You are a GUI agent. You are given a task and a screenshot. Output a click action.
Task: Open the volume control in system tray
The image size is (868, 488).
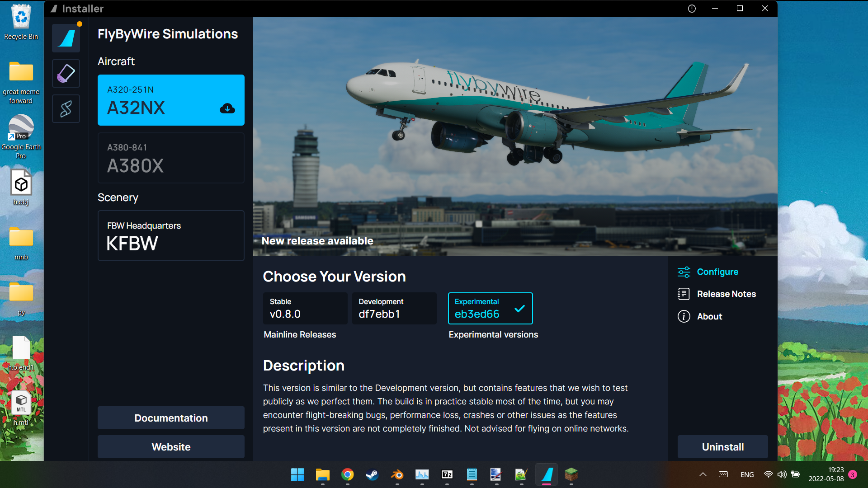tap(782, 474)
